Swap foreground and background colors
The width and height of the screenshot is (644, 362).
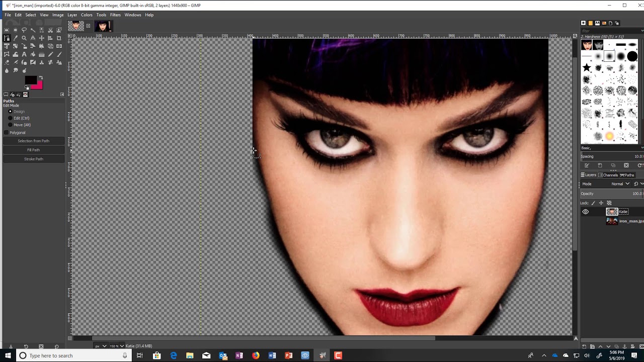(x=41, y=77)
